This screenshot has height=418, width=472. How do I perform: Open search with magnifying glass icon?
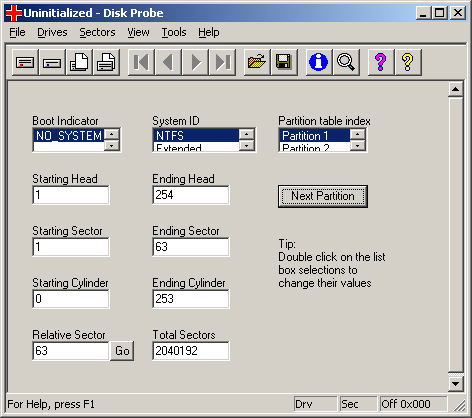346,62
